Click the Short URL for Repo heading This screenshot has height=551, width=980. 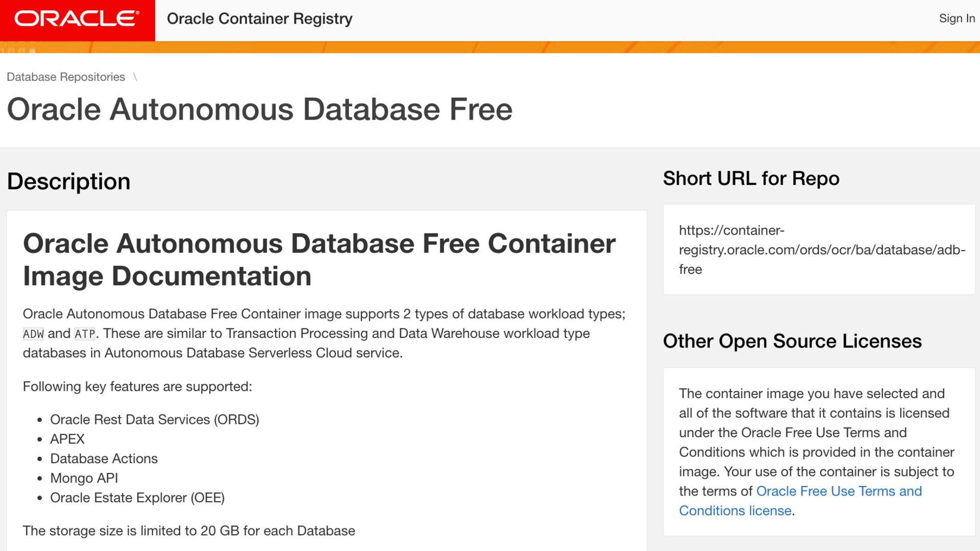[751, 179]
